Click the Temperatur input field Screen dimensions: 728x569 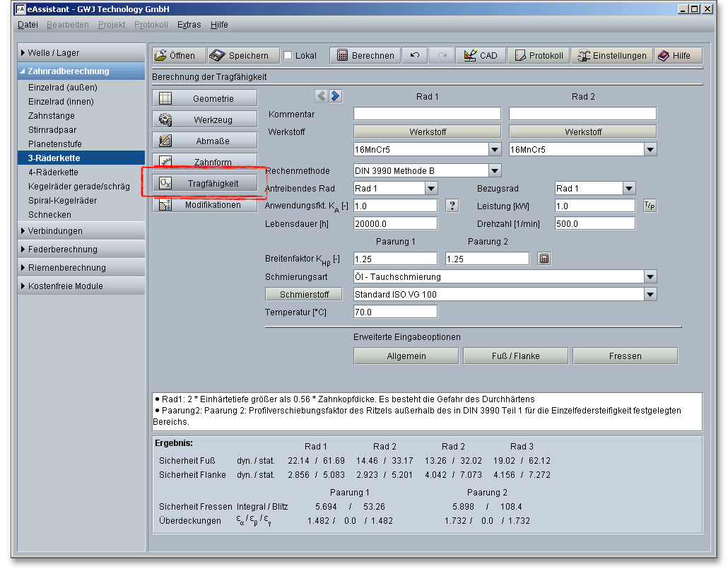click(x=395, y=312)
